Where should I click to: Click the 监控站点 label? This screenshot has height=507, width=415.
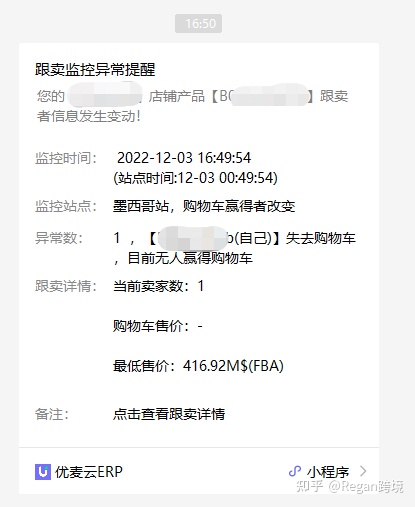[x=66, y=206]
